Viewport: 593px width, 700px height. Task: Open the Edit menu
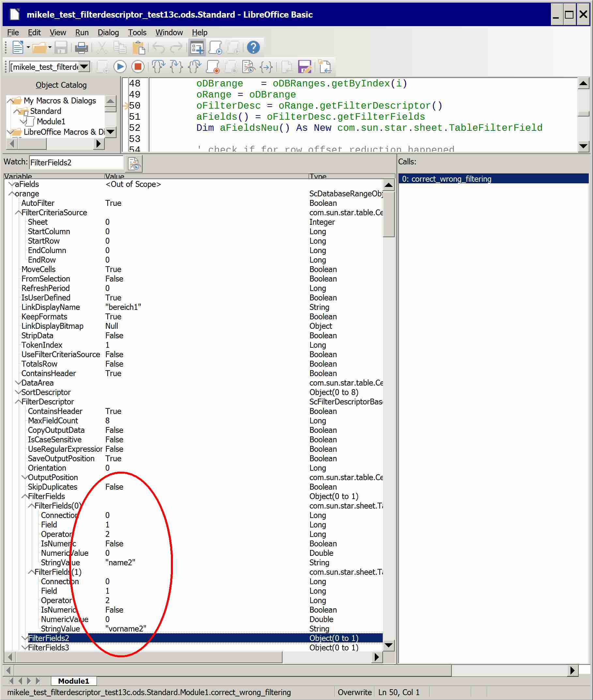click(34, 33)
